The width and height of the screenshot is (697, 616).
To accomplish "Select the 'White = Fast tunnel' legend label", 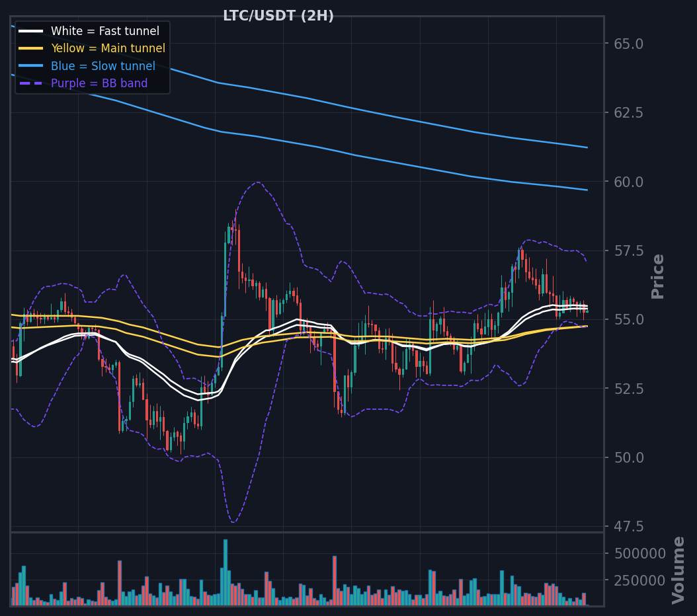I will [105, 31].
